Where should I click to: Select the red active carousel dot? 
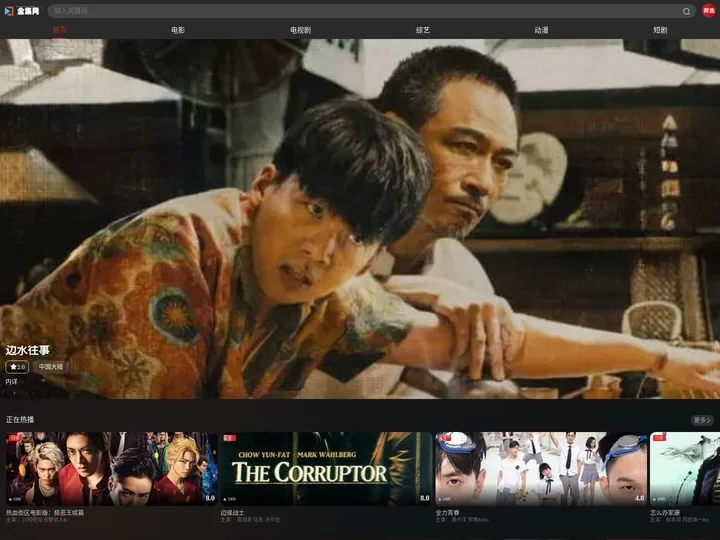(14, 393)
